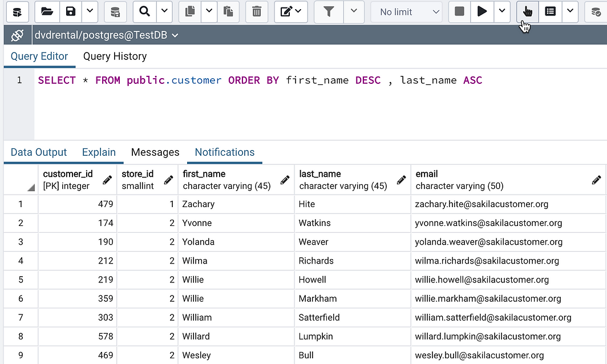Click the filter funnel icon
Image resolution: width=607 pixels, height=364 pixels.
click(329, 11)
